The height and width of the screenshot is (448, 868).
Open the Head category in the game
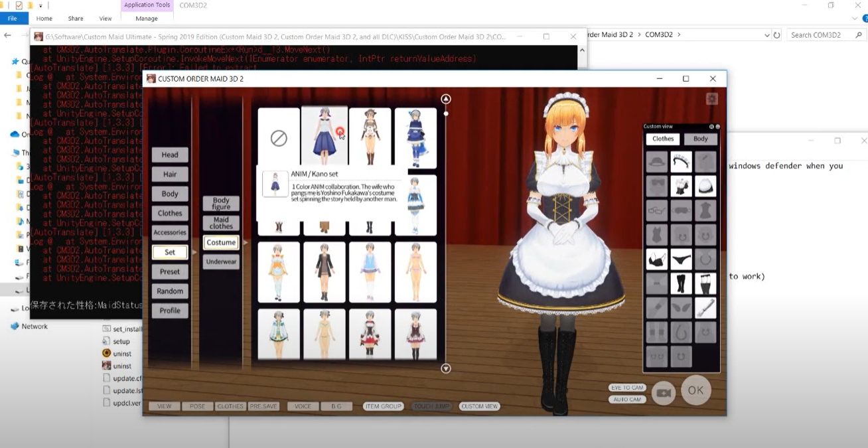(x=170, y=155)
